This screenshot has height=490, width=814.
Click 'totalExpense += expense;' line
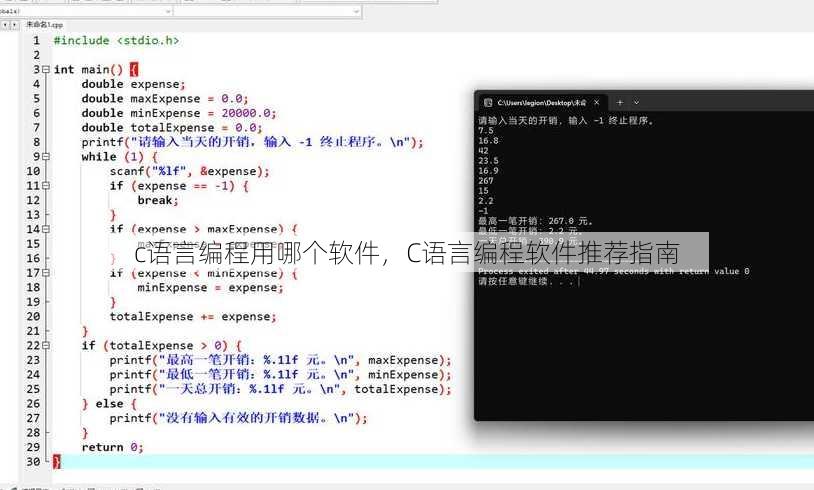193,317
